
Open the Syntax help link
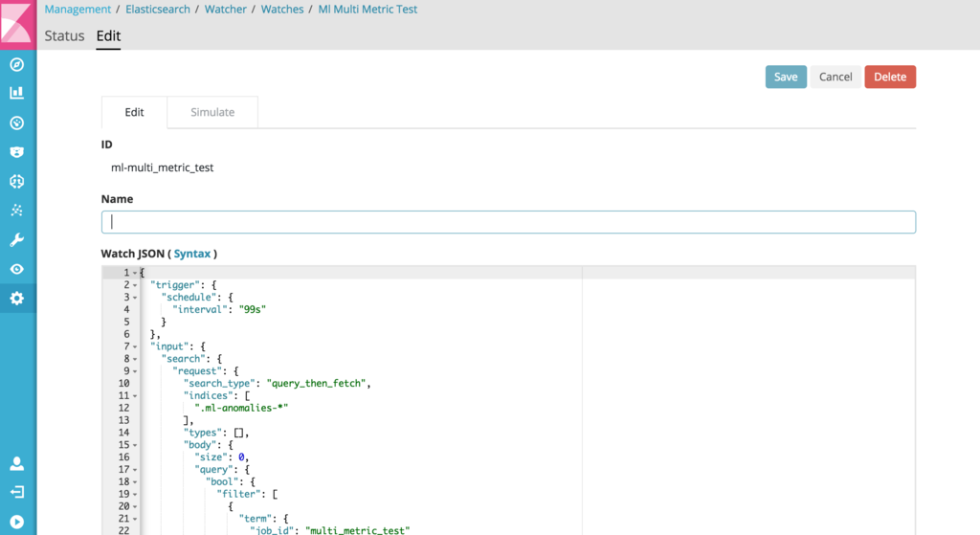tap(191, 253)
